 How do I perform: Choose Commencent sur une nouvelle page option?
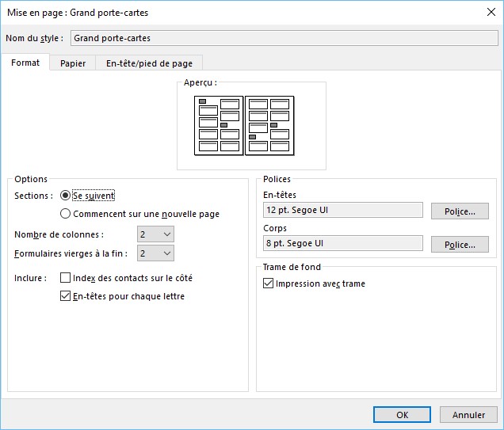[x=66, y=214]
